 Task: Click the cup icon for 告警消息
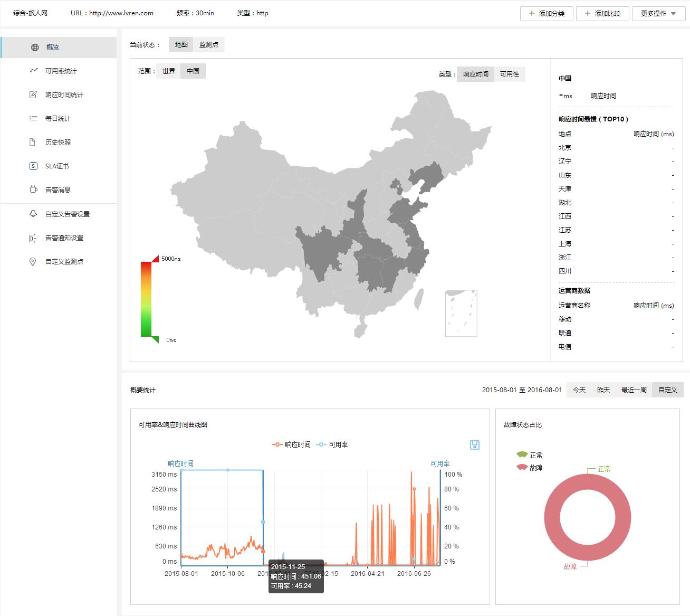pos(33,189)
